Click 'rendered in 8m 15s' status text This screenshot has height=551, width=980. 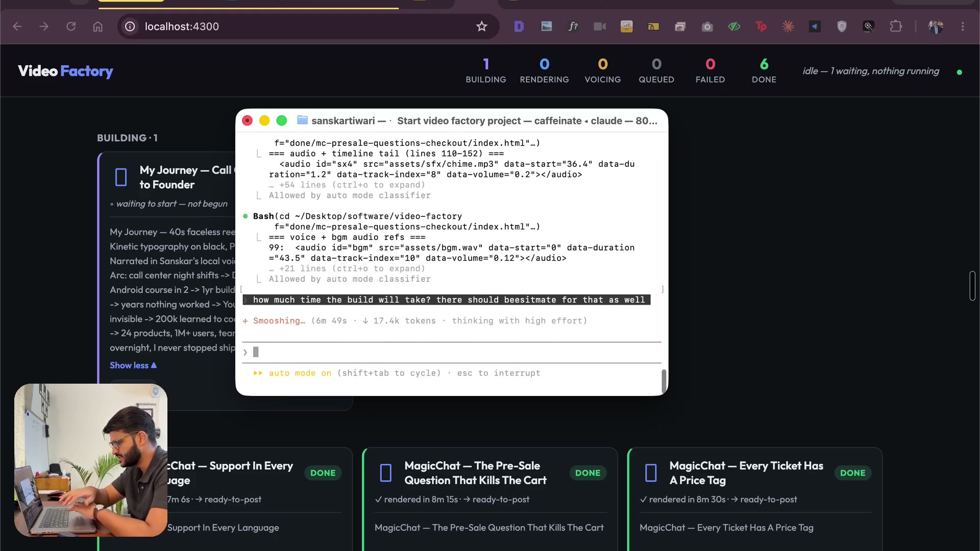tap(421, 499)
